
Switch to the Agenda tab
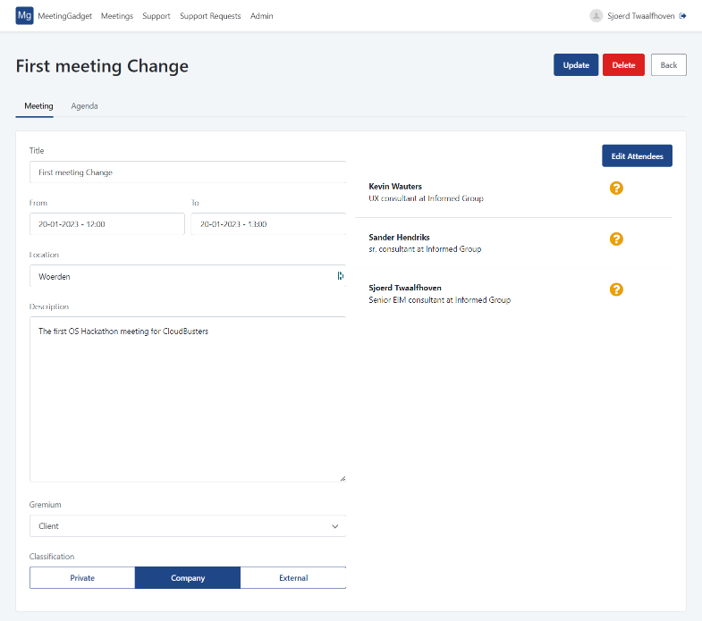(84, 106)
